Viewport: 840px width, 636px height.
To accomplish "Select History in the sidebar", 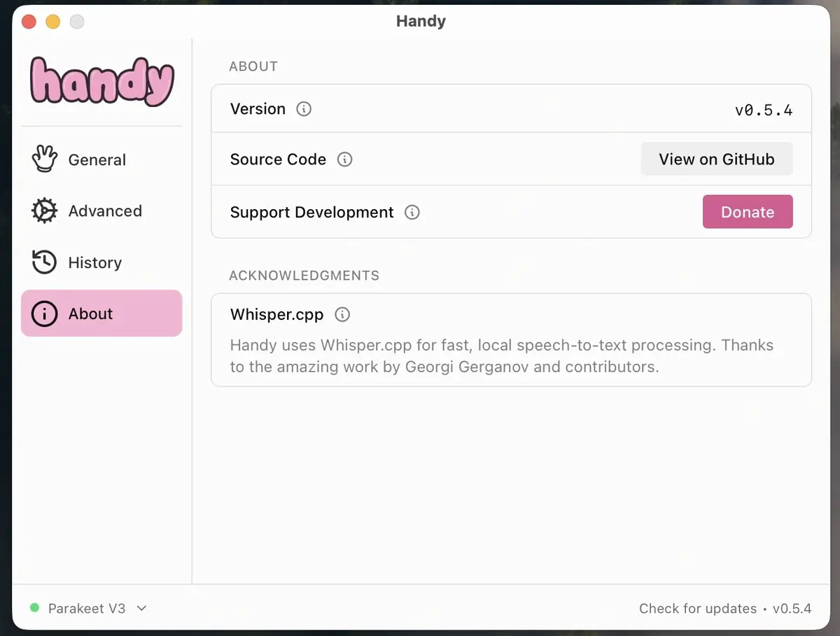I will point(96,262).
